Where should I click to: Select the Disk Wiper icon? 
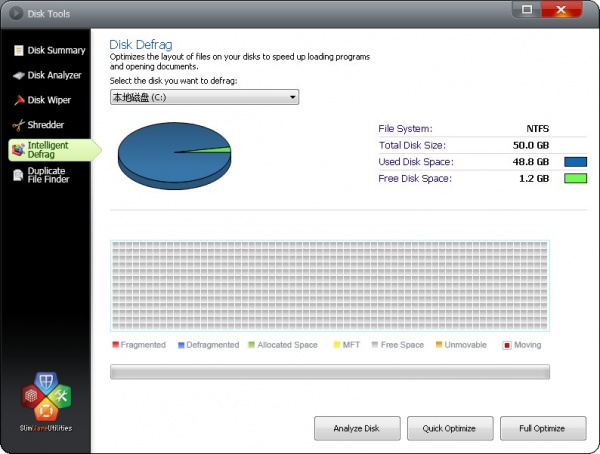tap(18, 100)
